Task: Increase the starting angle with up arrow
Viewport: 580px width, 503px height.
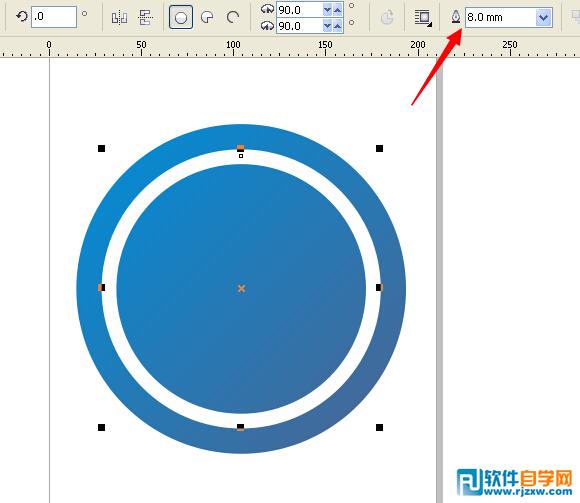Action: coord(337,10)
